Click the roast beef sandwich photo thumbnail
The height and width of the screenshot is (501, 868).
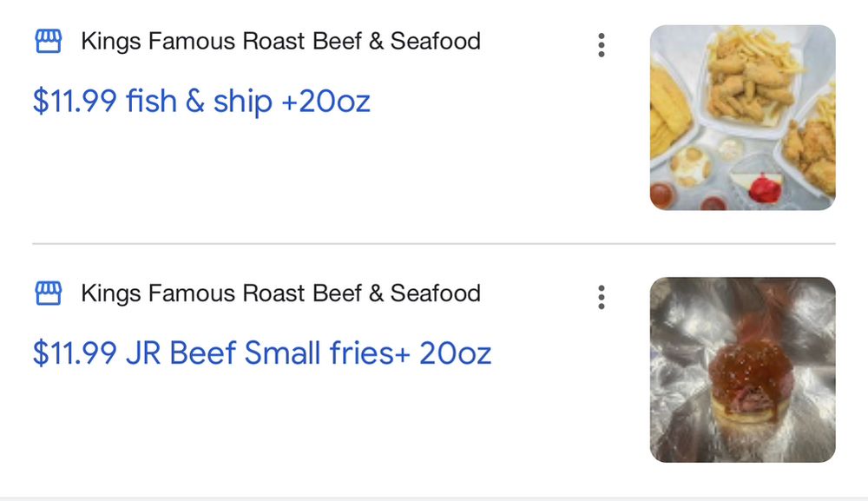pos(742,370)
